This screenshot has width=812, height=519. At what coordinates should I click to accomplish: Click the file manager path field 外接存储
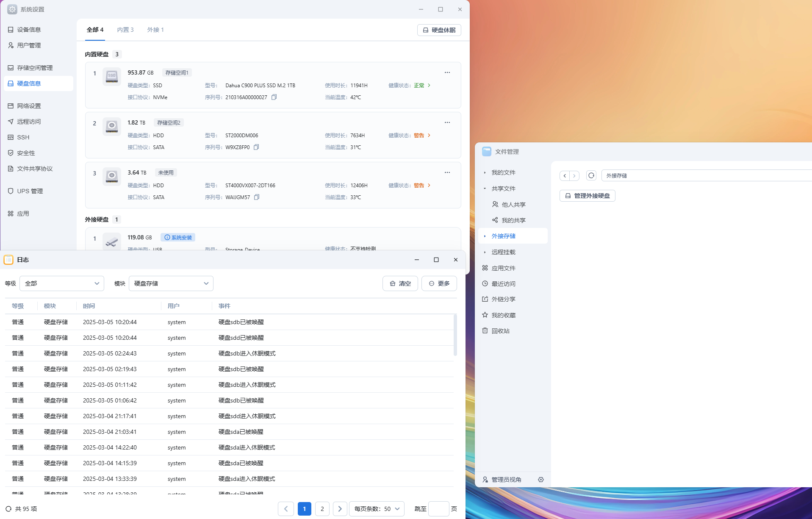pyautogui.click(x=707, y=175)
